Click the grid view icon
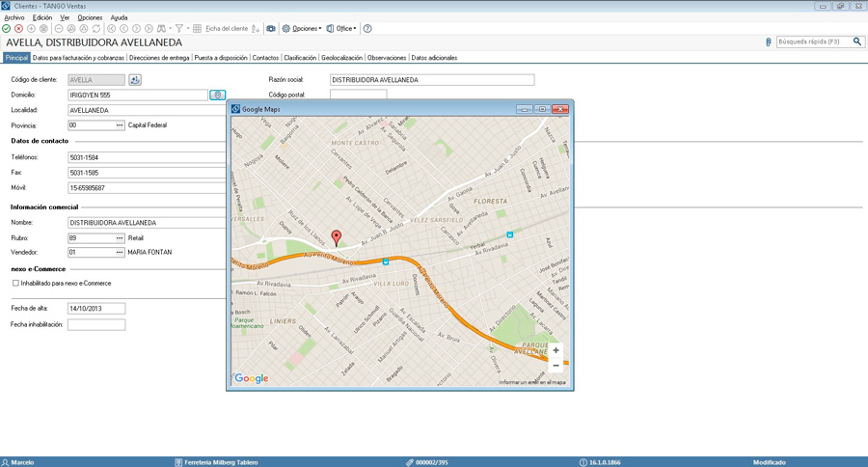The width and height of the screenshot is (868, 467). point(197,29)
